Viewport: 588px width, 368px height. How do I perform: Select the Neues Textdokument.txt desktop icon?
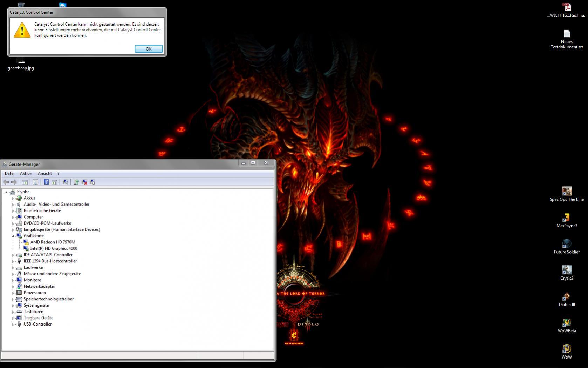tap(567, 39)
